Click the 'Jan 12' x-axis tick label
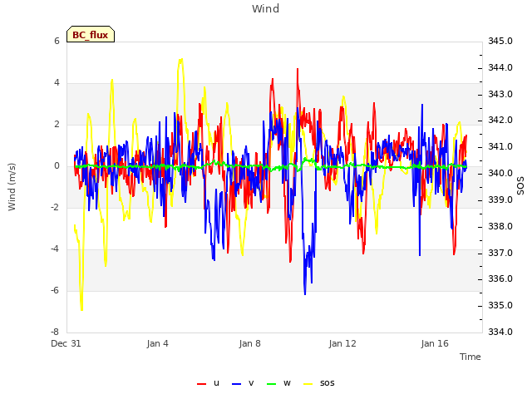 click(342, 343)
